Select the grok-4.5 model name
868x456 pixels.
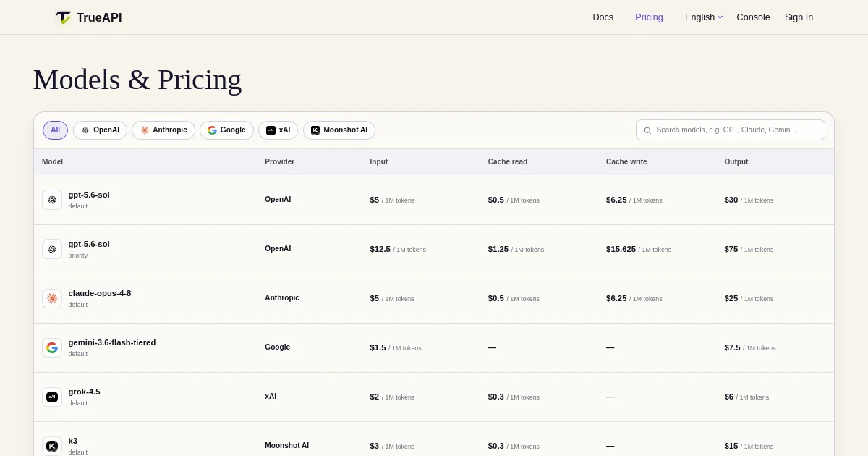coord(84,392)
